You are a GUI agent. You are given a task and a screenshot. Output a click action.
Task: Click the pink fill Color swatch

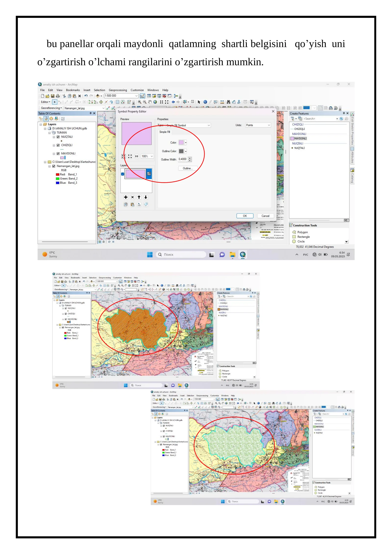tap(181, 143)
